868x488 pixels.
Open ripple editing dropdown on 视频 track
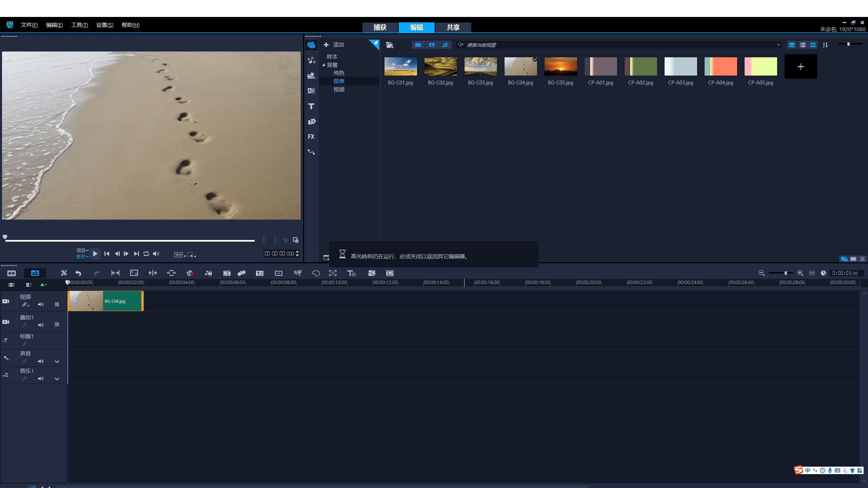(x=25, y=305)
